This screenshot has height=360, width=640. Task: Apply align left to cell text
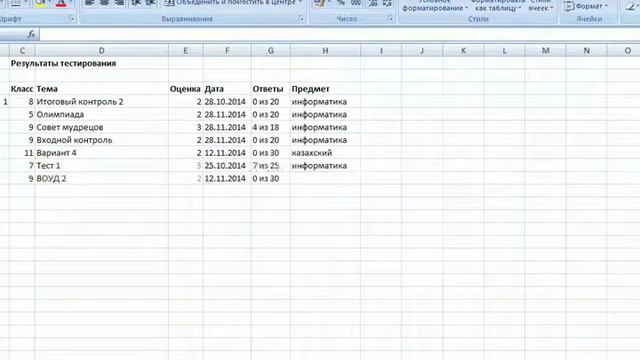89,3
